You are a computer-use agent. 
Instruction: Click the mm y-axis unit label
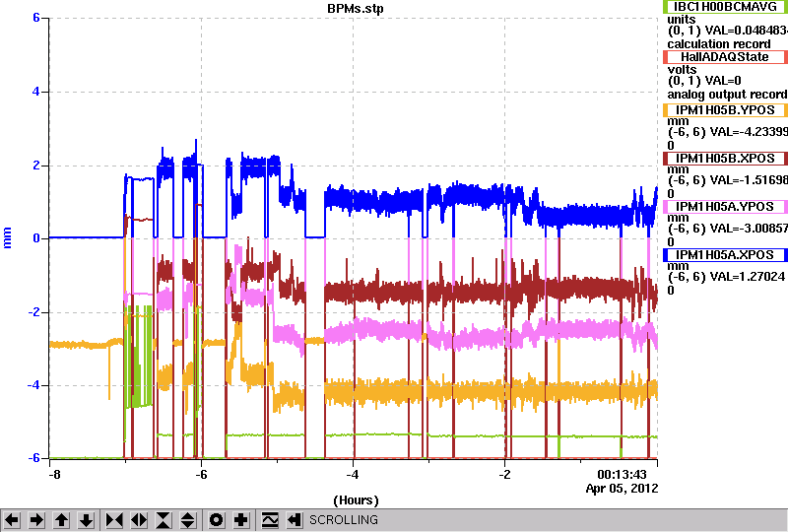pyautogui.click(x=8, y=237)
